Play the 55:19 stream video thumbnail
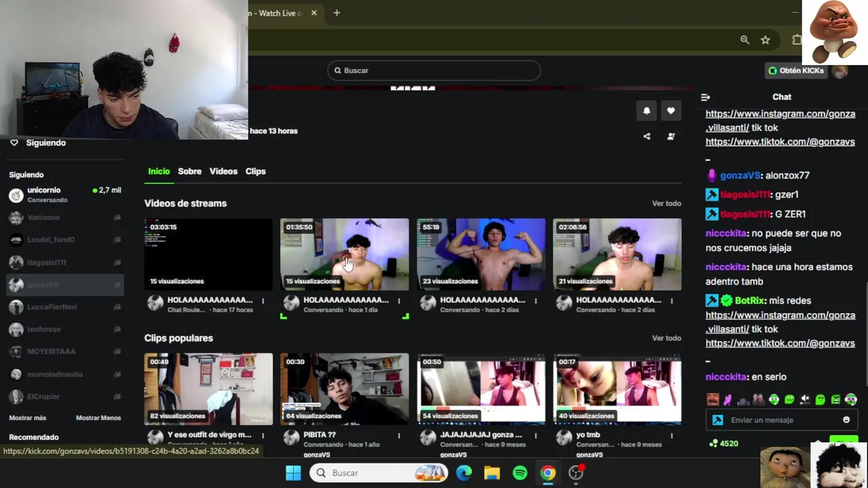 coord(481,254)
